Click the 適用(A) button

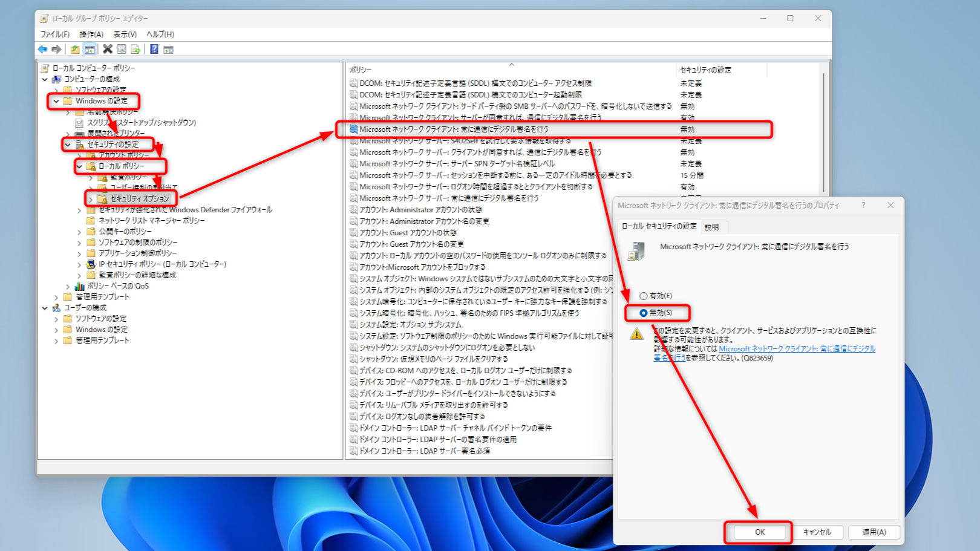coord(874,532)
